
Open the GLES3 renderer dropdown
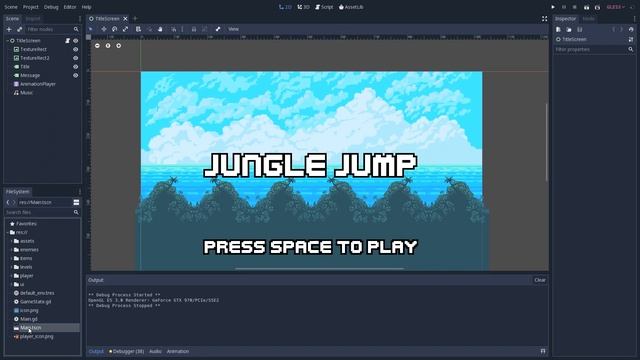tap(616, 7)
